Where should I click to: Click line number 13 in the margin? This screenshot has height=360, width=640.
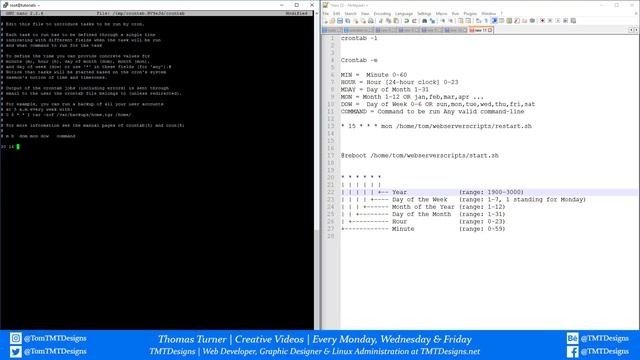pos(331,127)
